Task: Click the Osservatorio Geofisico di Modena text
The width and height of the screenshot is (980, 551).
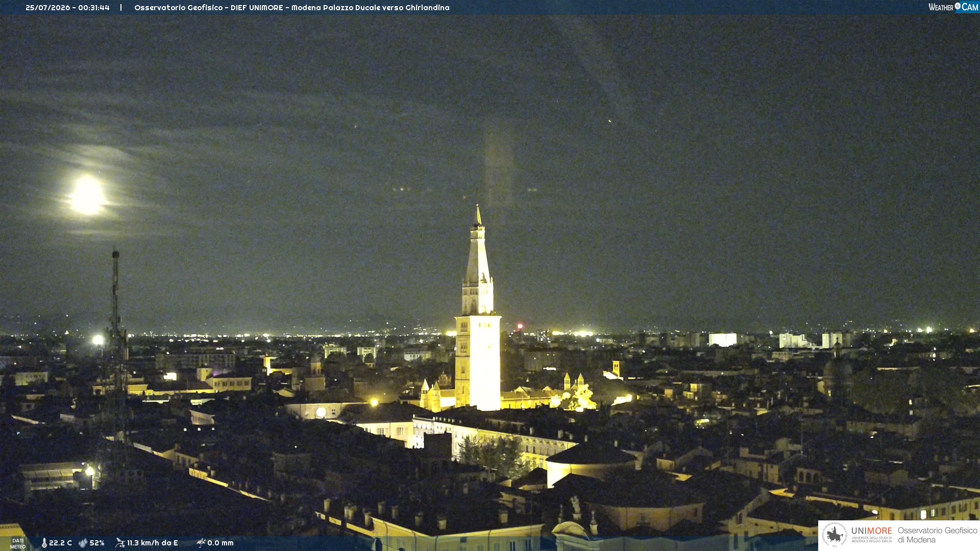Action: point(937,535)
